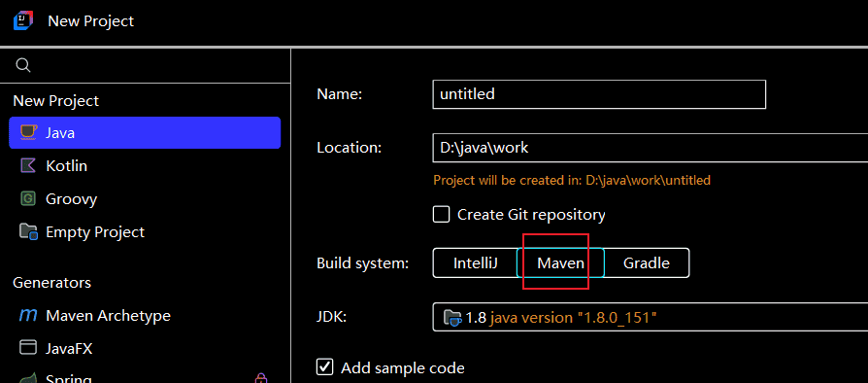Click the New Project window title
The height and width of the screenshot is (383, 868).
pos(91,21)
